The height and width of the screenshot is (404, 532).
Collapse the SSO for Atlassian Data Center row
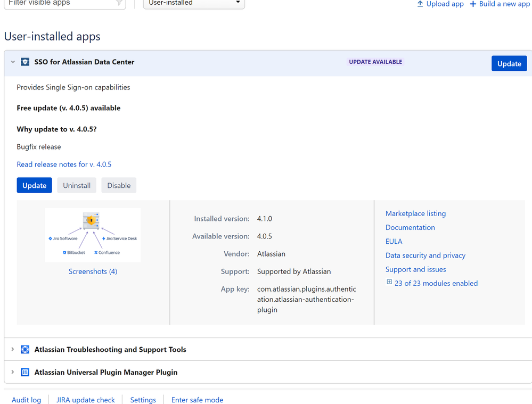(x=13, y=62)
